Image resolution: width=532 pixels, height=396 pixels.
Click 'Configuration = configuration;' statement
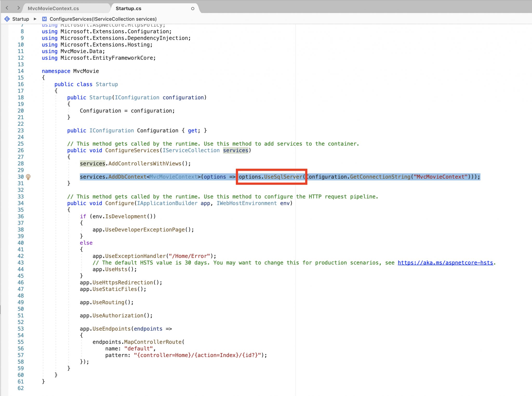pyautogui.click(x=127, y=111)
